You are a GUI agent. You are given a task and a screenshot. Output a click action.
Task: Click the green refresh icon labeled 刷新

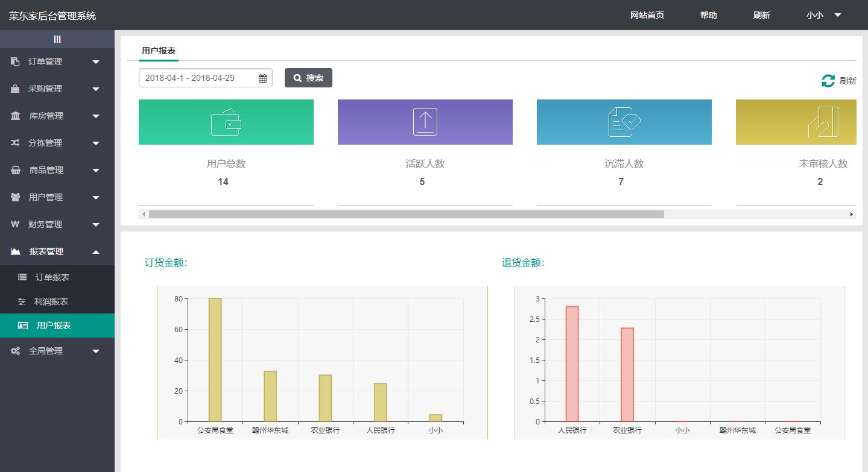coord(828,81)
